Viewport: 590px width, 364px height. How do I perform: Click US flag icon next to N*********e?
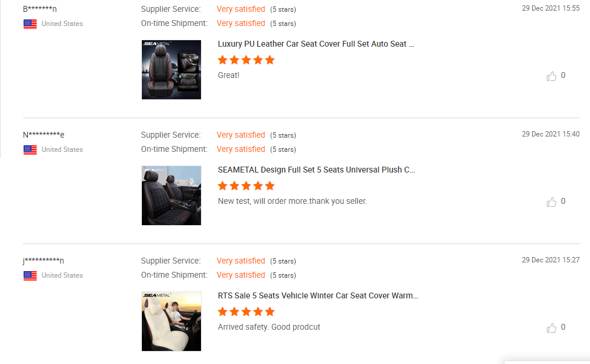point(30,149)
